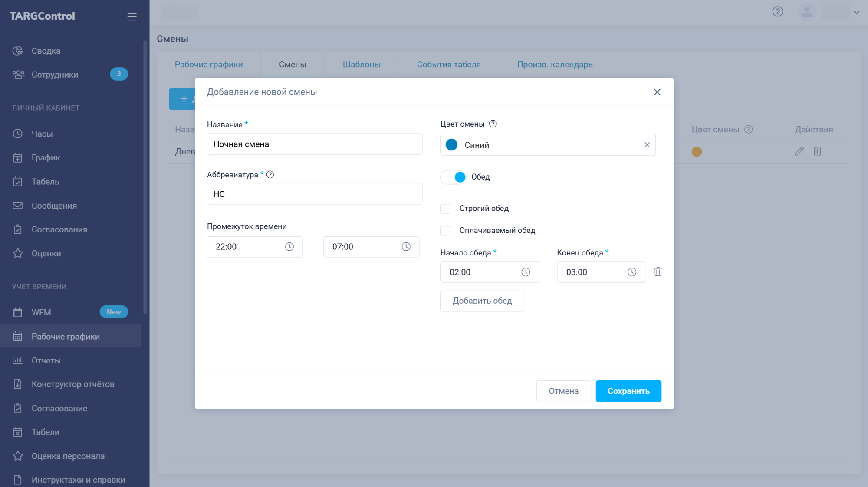Viewport: 868px width, 487px height.
Task: Click the blue Синий color swatch
Action: tap(451, 145)
